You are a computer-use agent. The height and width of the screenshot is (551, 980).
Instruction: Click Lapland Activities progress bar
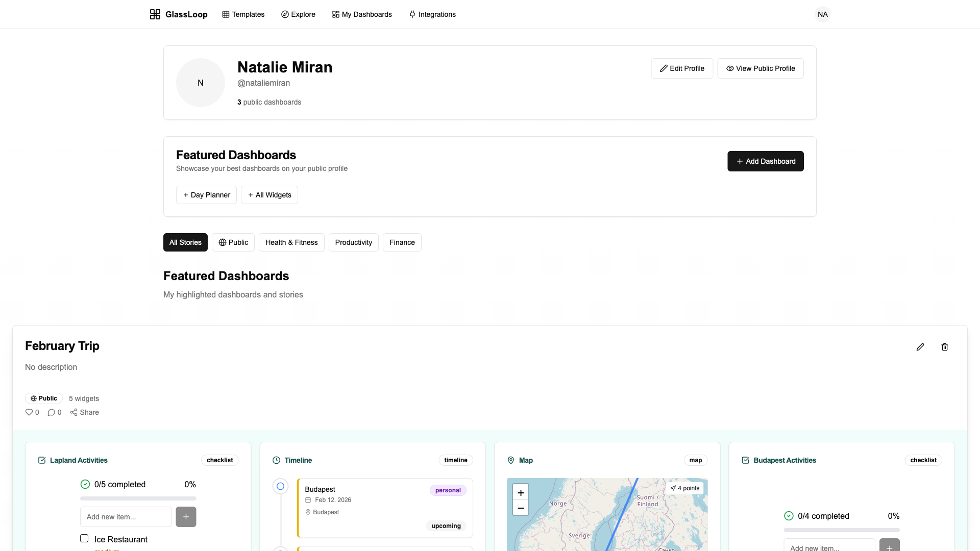138,498
